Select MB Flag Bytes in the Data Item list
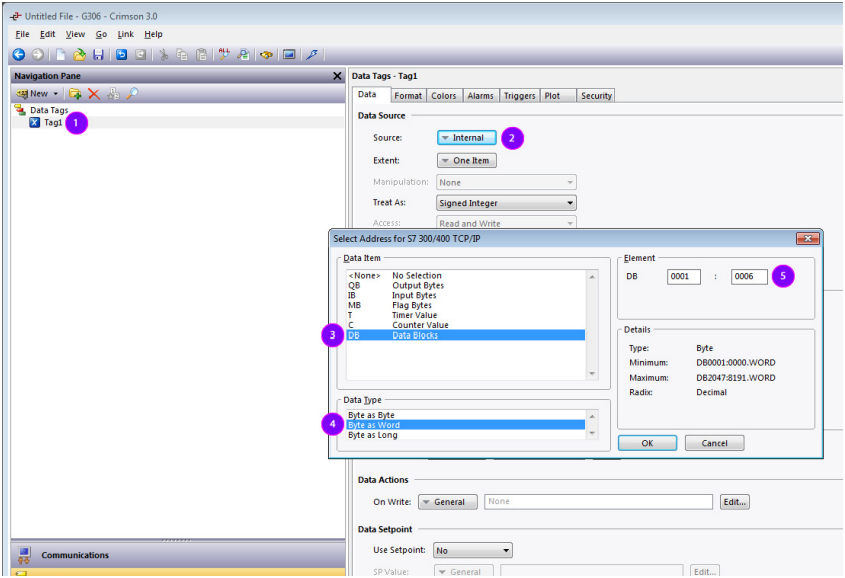Image resolution: width=845 pixels, height=578 pixels. click(x=466, y=305)
